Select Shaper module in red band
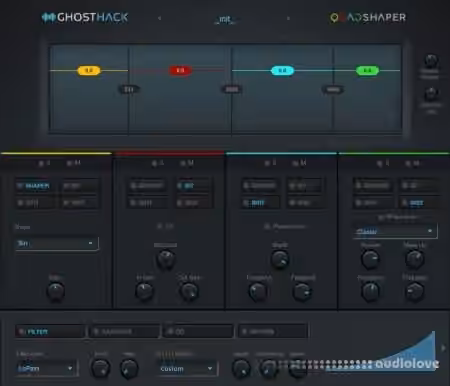Screen dimensions: 450x386 148,186
